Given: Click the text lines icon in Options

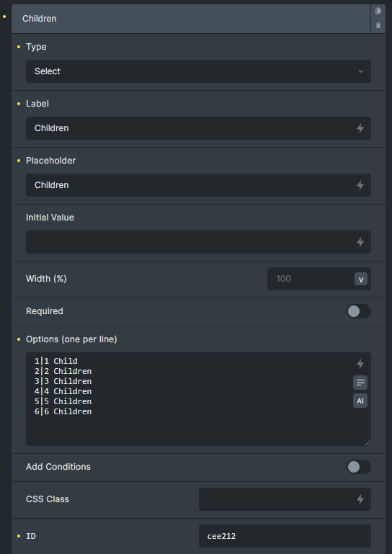Looking at the screenshot, I should pyautogui.click(x=360, y=383).
